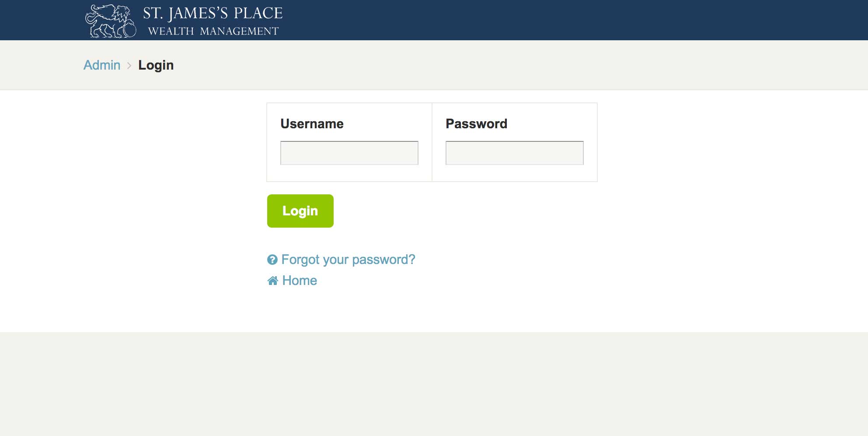The width and height of the screenshot is (868, 436).
Task: Click the breadcrumb separator chevron after Admin
Action: click(x=129, y=65)
